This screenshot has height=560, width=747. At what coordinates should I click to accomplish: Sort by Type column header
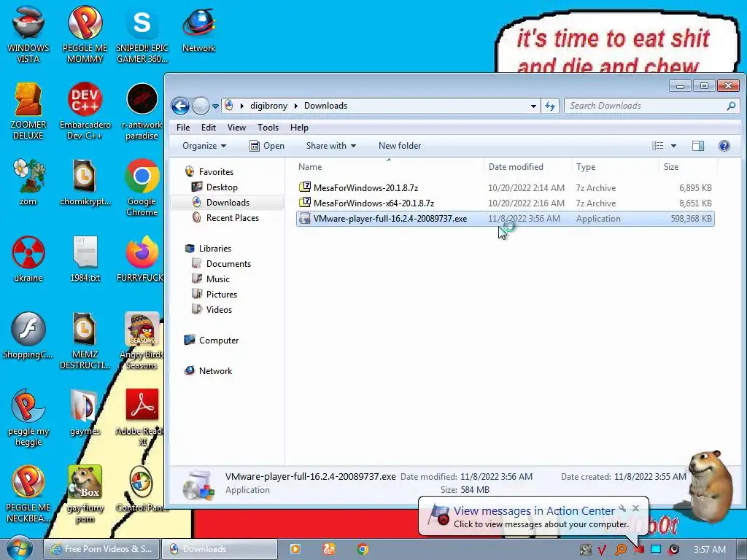tap(614, 167)
